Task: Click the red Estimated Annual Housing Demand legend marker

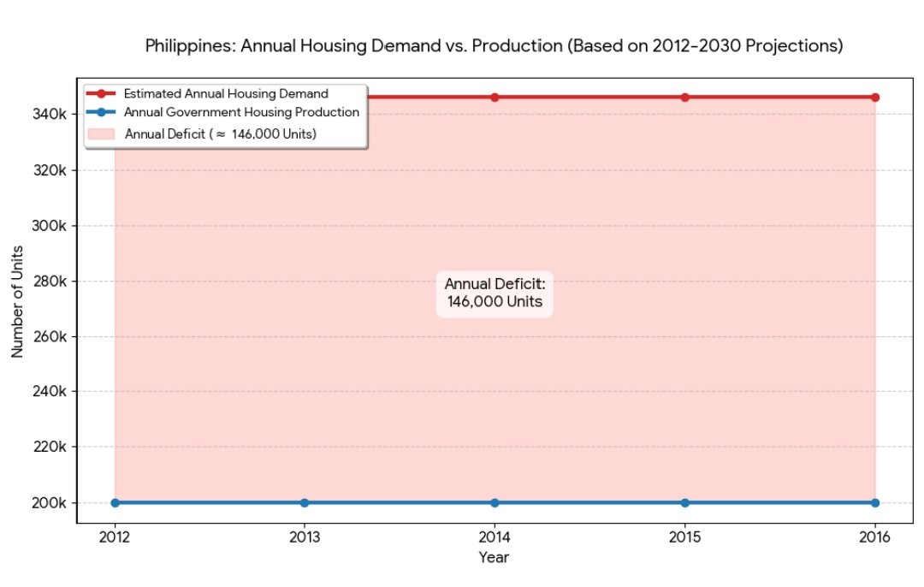Action: [x=101, y=93]
